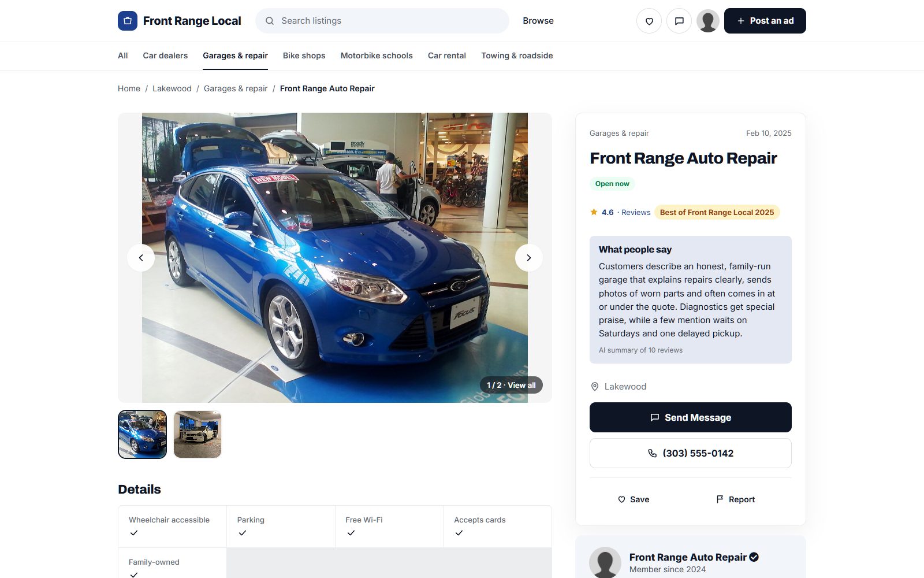Click the Wheelchair accessible detail cell
This screenshot has height=578, width=924.
pyautogui.click(x=172, y=527)
